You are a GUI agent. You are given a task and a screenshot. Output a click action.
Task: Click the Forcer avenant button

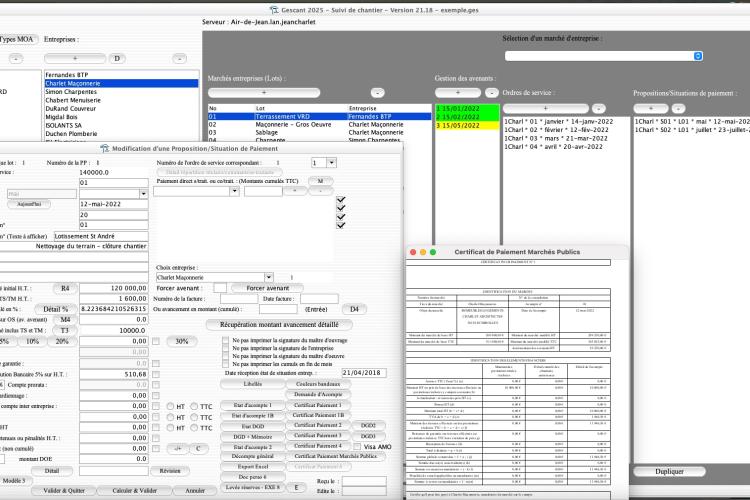[x=267, y=288]
